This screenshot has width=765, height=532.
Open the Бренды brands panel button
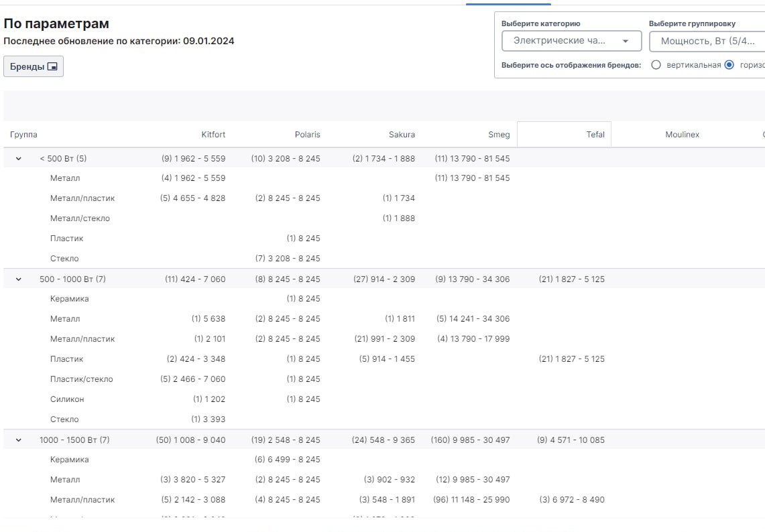click(x=33, y=66)
